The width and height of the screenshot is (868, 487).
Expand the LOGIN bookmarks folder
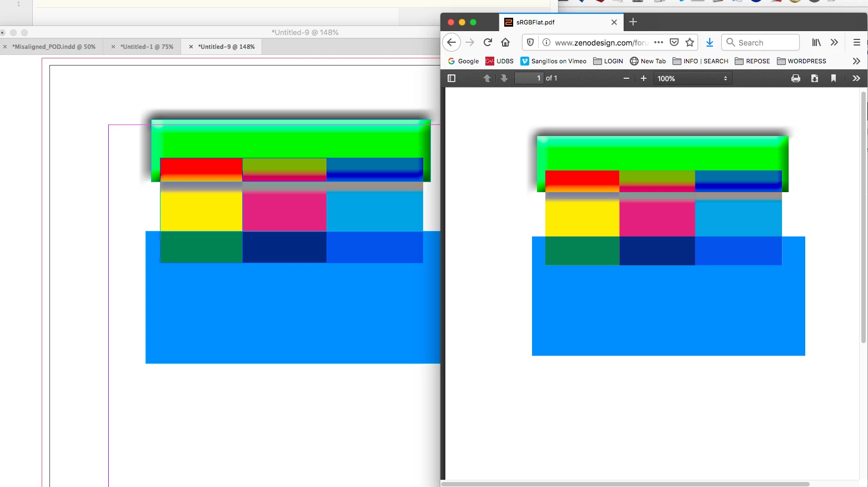(x=608, y=61)
